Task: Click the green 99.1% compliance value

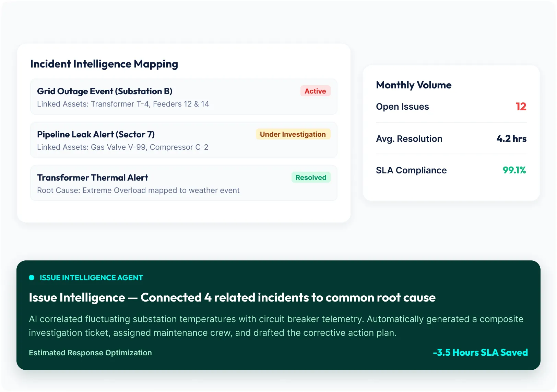Action: point(514,170)
